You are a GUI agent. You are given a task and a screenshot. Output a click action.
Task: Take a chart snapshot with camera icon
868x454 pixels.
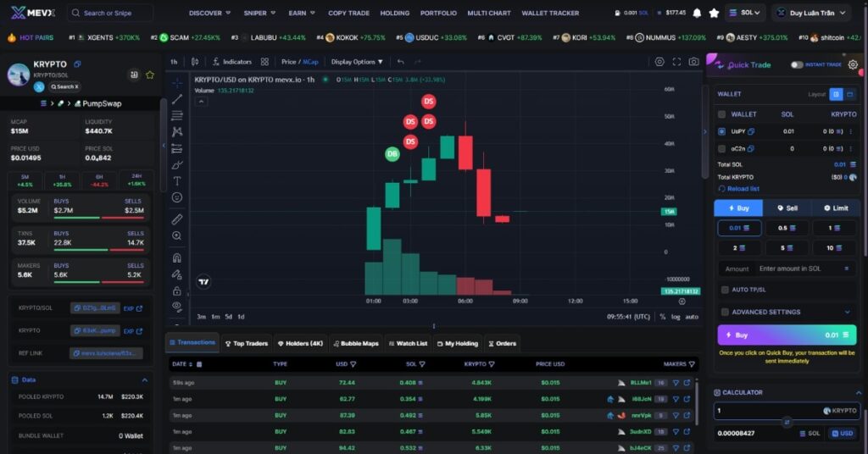[693, 62]
